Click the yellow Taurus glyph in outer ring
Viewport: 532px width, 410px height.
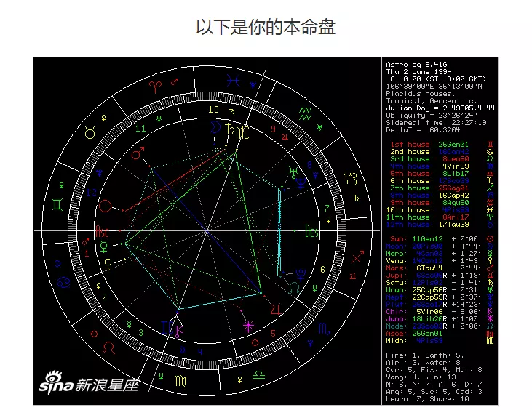pos(90,133)
